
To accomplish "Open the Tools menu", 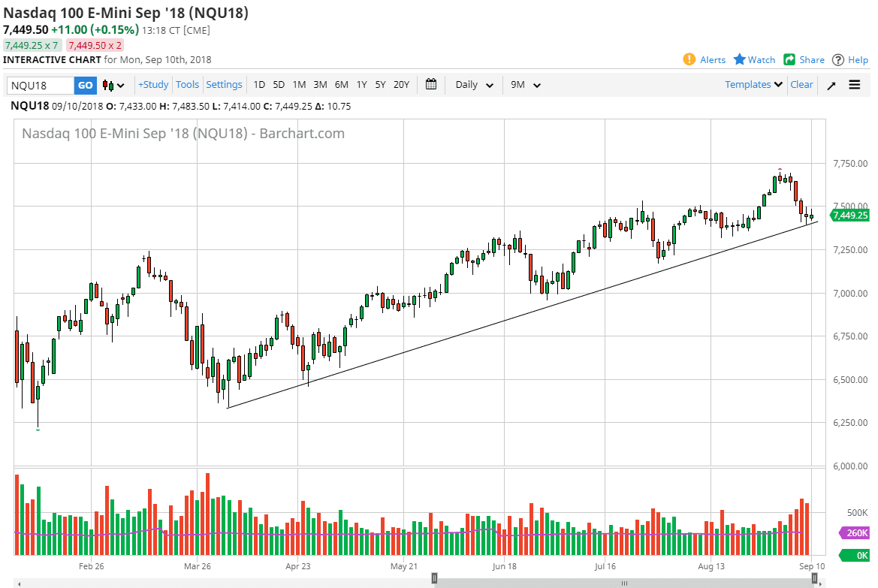I will tap(187, 85).
